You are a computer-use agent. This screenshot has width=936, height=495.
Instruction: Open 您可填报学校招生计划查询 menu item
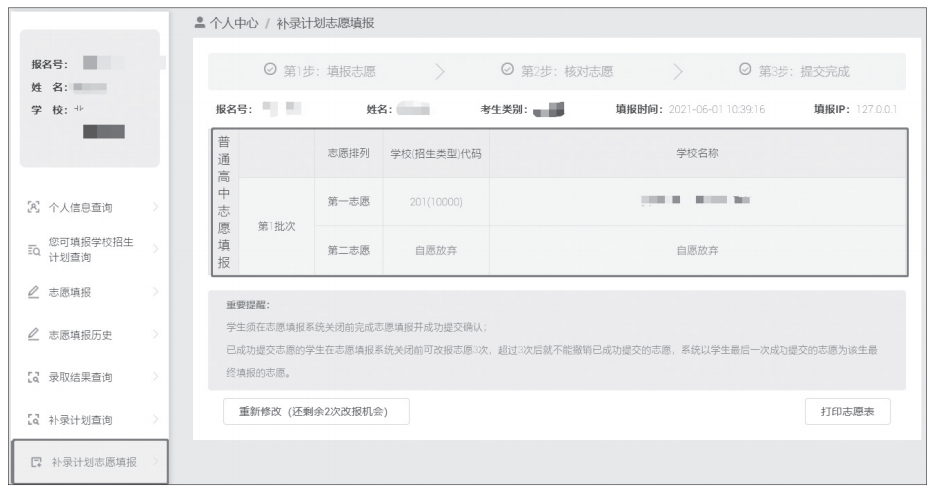[x=91, y=250]
